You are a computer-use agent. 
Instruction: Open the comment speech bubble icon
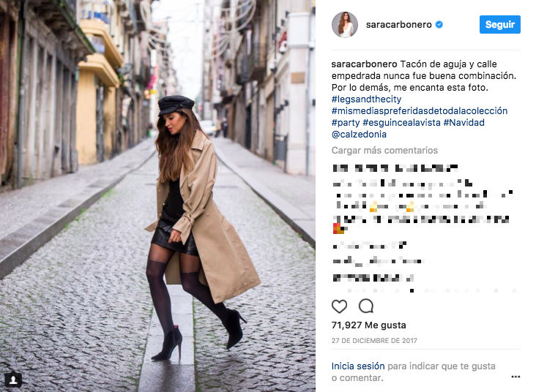(x=366, y=306)
